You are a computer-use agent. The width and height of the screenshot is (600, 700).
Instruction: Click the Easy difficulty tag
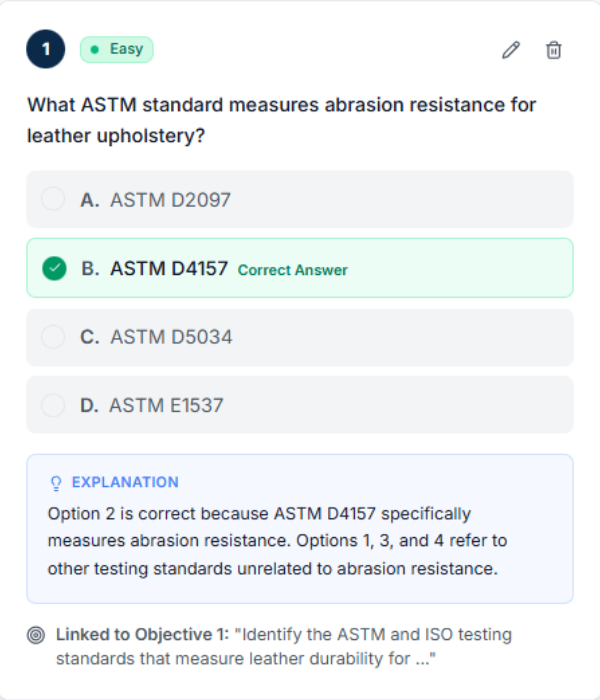click(117, 49)
